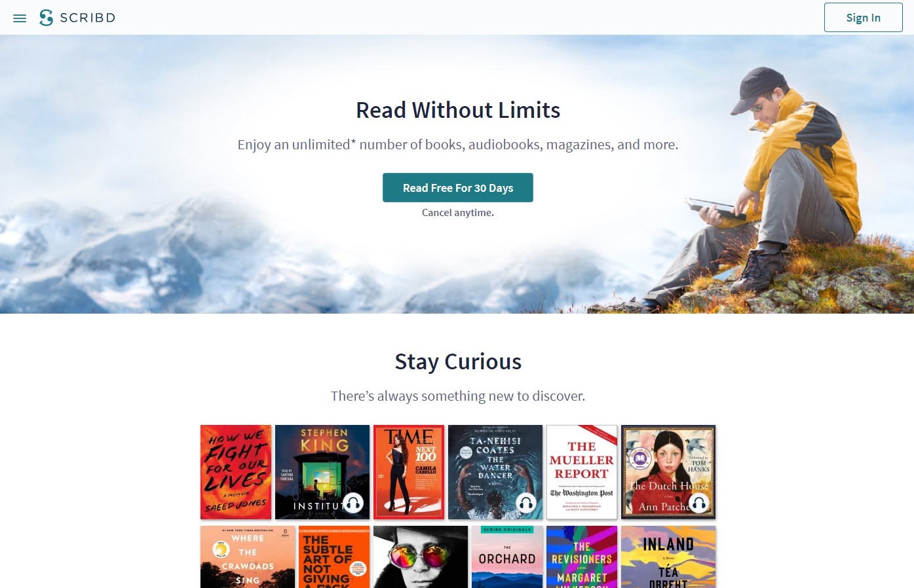This screenshot has width=914, height=588.
Task: Select The Dutch House by Ann Patchett
Action: 668,472
